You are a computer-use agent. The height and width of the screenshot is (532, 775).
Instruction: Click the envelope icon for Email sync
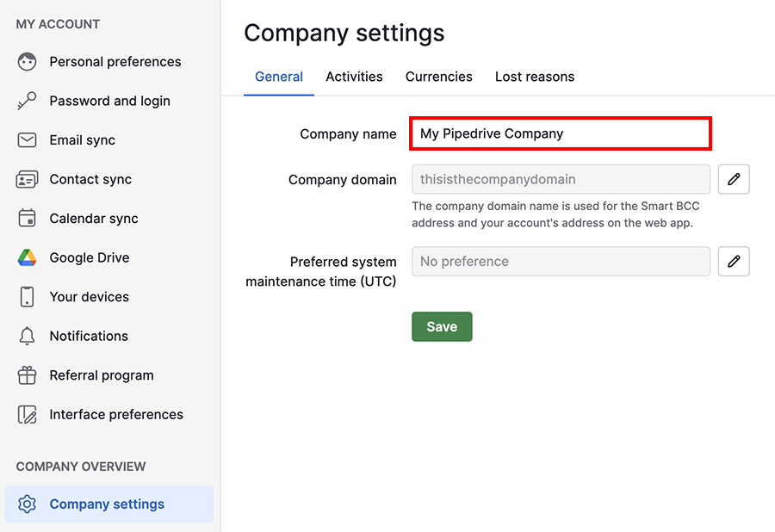click(27, 140)
